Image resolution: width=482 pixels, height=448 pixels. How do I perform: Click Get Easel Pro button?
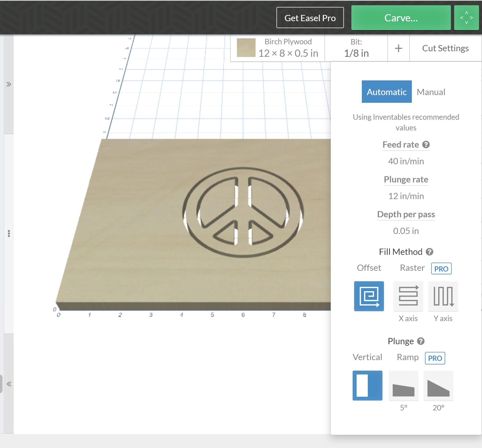(x=310, y=18)
